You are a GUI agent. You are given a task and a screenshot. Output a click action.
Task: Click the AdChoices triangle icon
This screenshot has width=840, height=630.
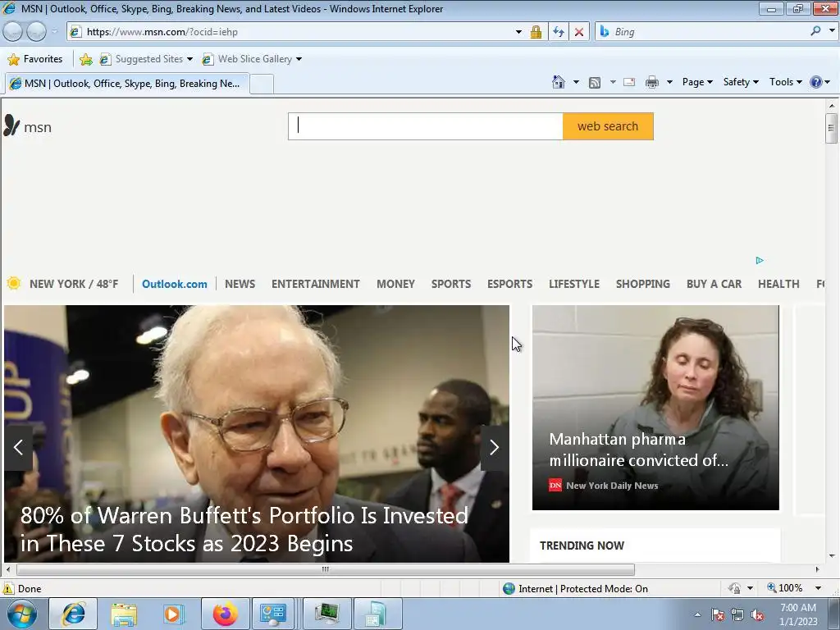[760, 260]
